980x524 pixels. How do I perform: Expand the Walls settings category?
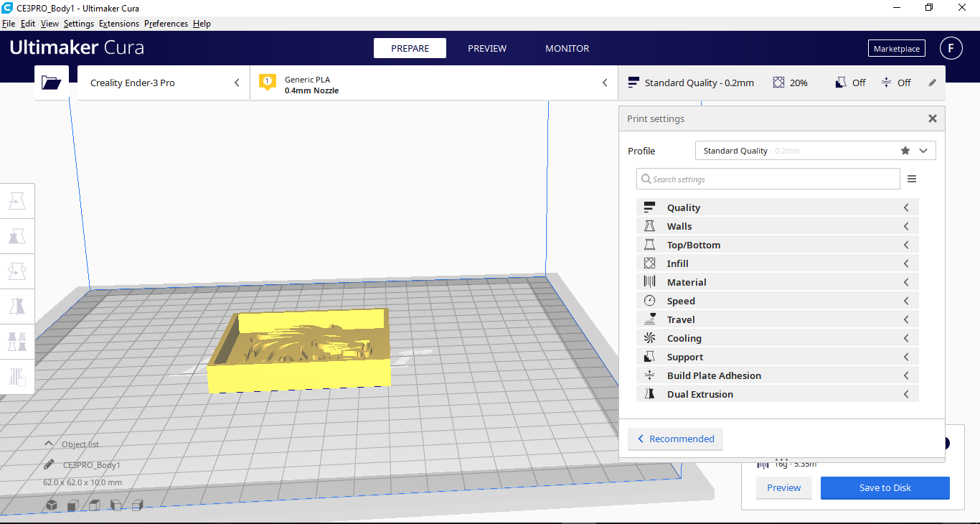point(777,226)
